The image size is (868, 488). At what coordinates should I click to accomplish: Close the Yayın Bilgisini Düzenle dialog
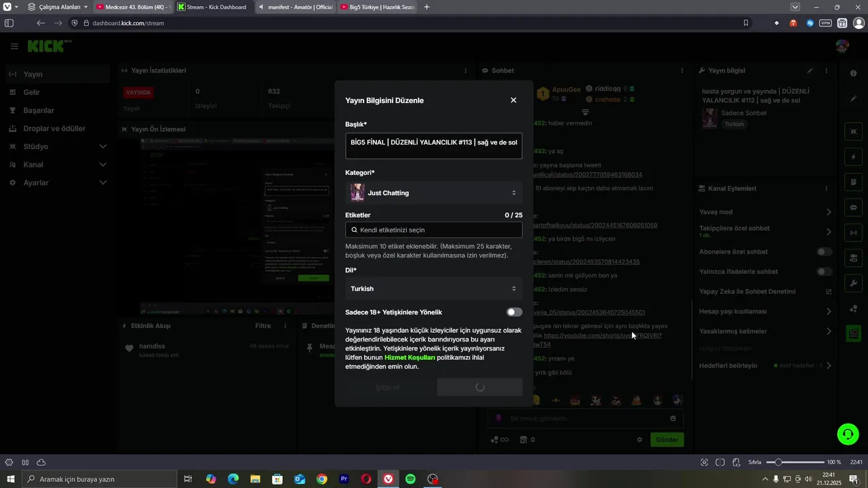[x=513, y=100]
